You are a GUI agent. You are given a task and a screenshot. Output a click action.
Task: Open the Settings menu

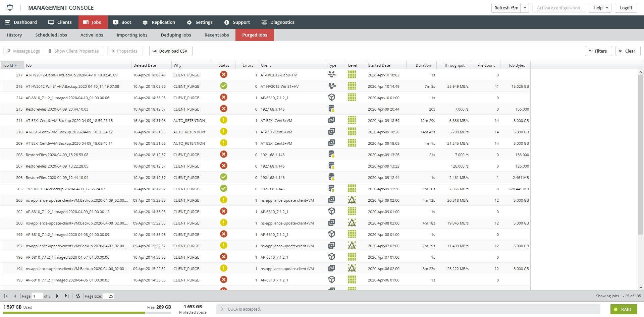200,22
